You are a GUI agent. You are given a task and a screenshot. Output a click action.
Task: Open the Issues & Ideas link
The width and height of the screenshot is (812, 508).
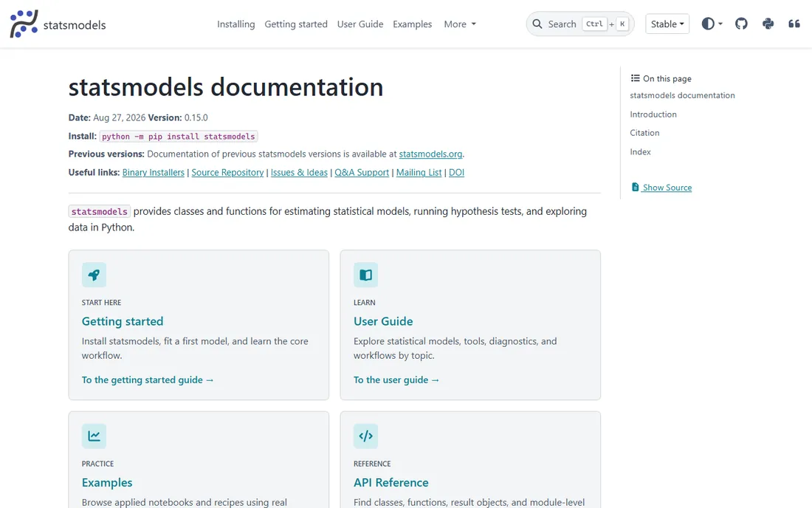[x=299, y=173]
